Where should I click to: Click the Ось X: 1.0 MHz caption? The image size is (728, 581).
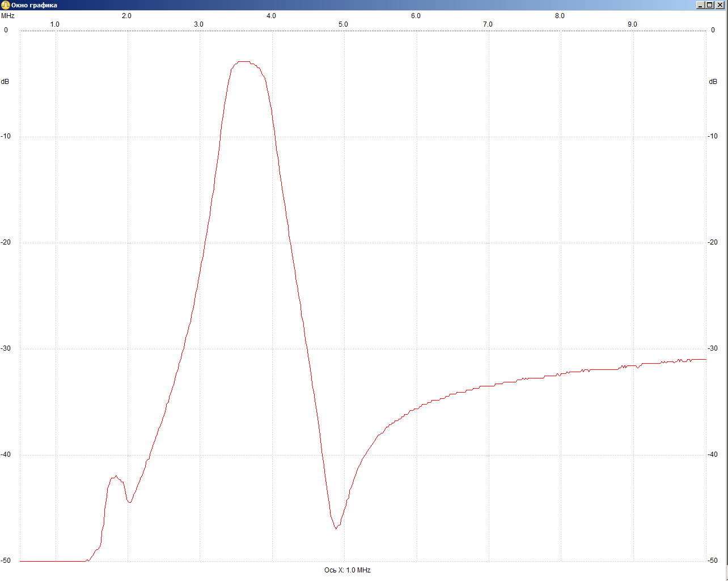click(347, 570)
